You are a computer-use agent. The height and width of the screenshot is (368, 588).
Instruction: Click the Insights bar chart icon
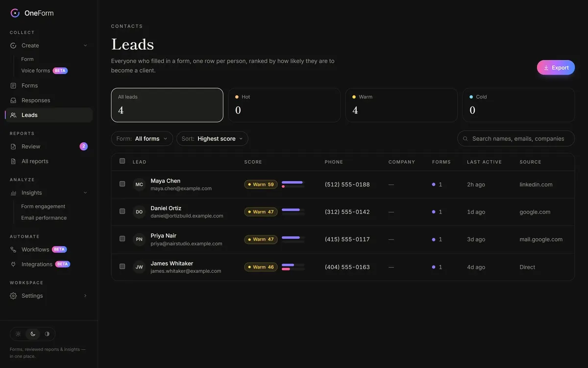[x=13, y=193]
